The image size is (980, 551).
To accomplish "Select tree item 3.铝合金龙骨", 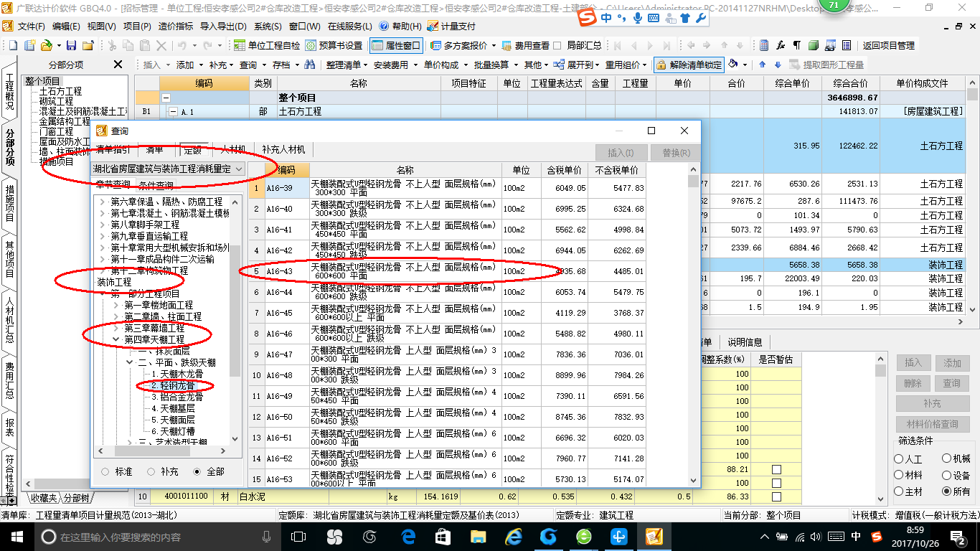I will [176, 397].
